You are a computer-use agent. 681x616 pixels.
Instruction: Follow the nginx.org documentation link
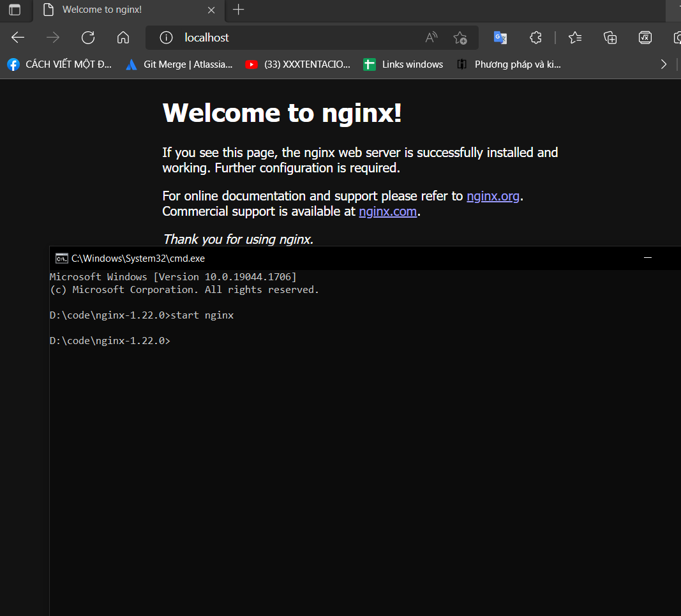[x=493, y=196]
